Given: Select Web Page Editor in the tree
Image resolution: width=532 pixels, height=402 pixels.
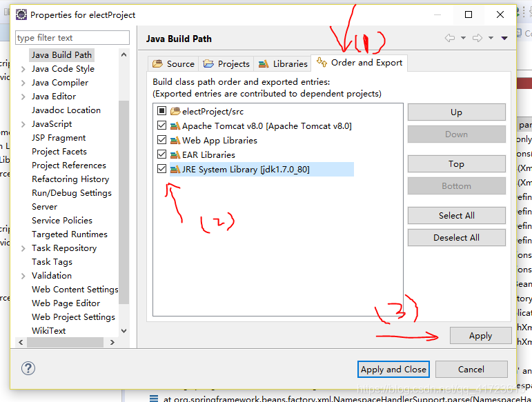Looking at the screenshot, I should (x=66, y=303).
